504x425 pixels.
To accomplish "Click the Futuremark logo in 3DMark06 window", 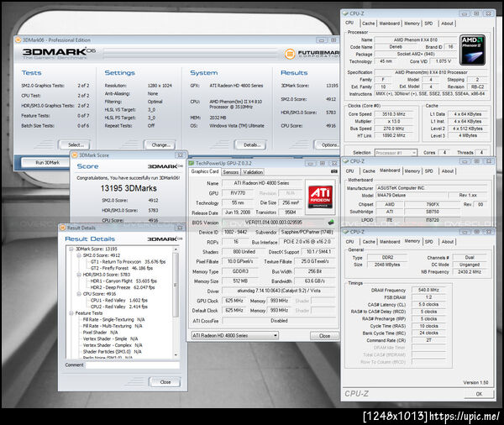I will 312,54.
